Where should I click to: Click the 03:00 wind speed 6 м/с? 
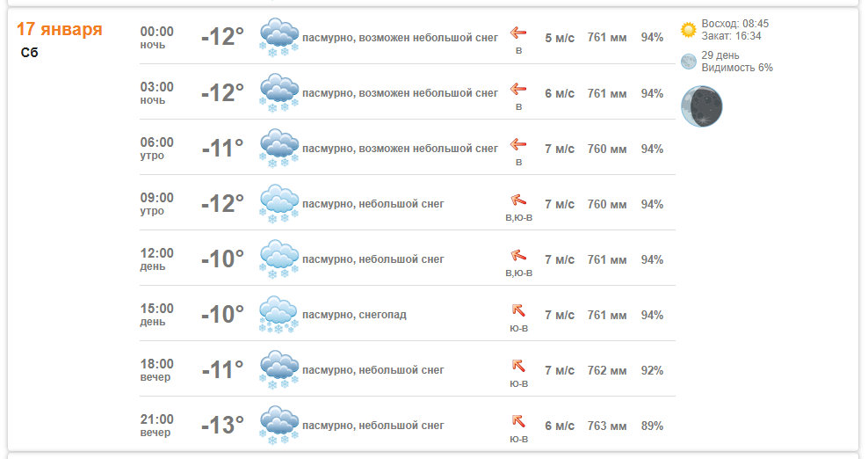tap(560, 93)
